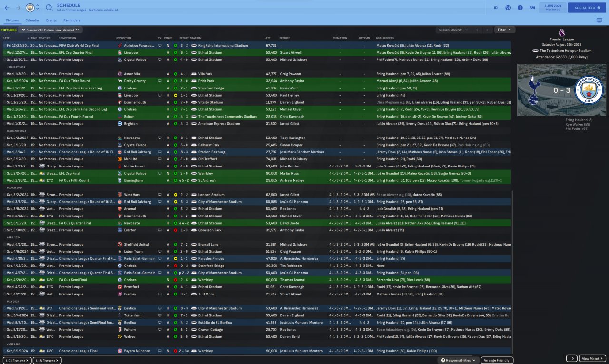Image resolution: width=609 pixels, height=364 pixels.
Task: Select the Brentford fixture row circle
Action: [5, 287]
